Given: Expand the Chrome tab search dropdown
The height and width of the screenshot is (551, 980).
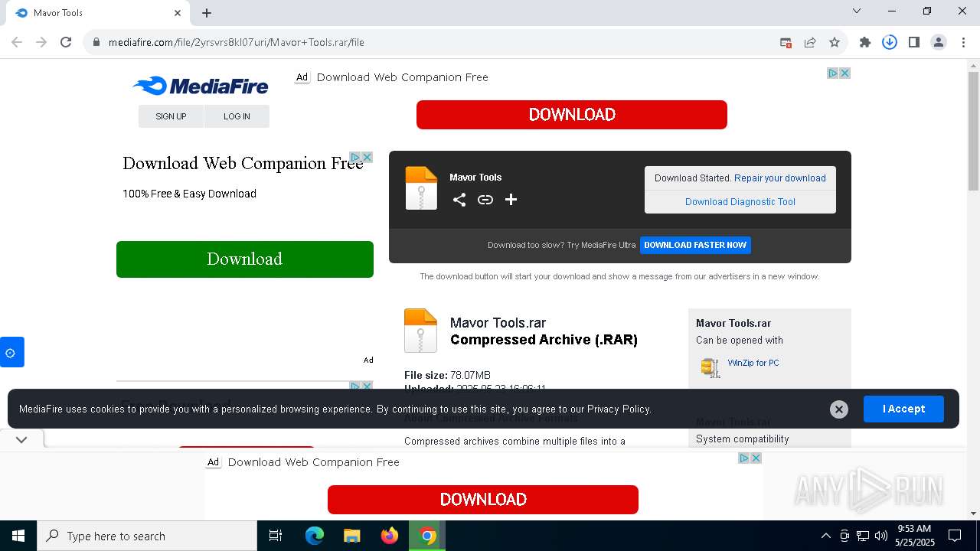Looking at the screenshot, I should coord(857,11).
